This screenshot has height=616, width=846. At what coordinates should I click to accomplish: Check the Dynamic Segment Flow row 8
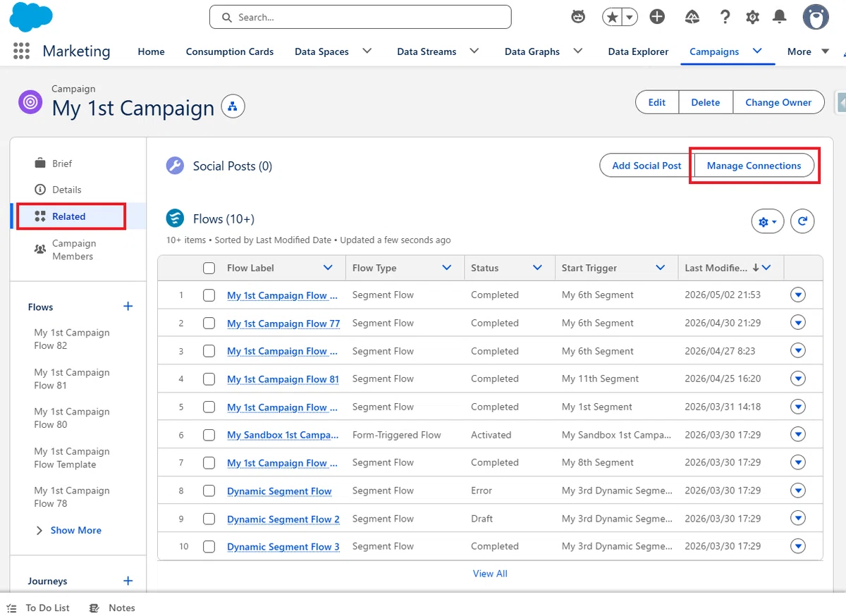pos(209,491)
